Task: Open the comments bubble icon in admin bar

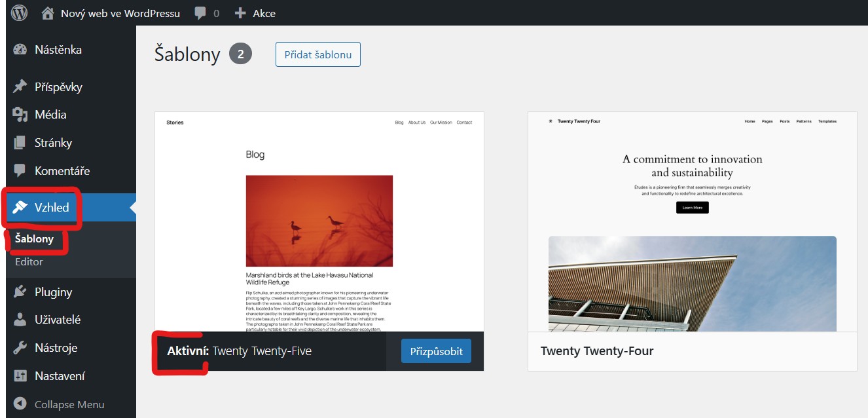Action: click(x=201, y=13)
